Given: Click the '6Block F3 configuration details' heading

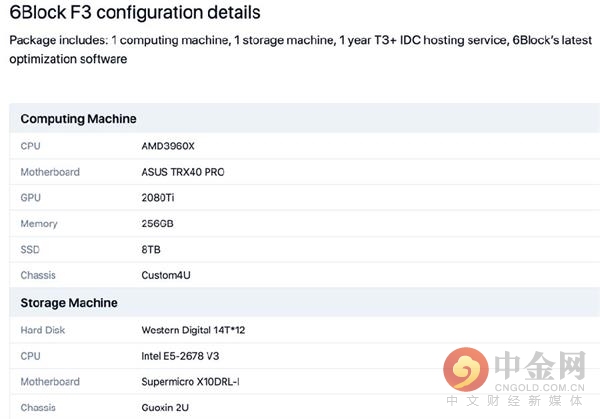Looking at the screenshot, I should pyautogui.click(x=135, y=12).
